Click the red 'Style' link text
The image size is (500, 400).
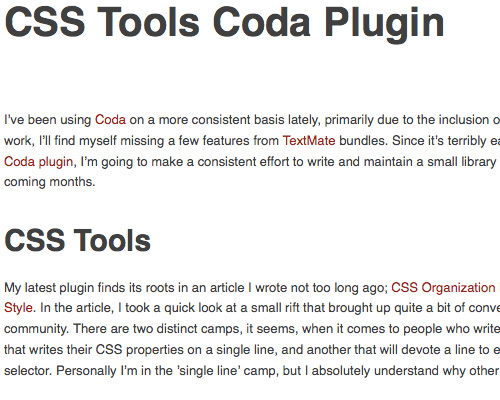click(x=18, y=308)
